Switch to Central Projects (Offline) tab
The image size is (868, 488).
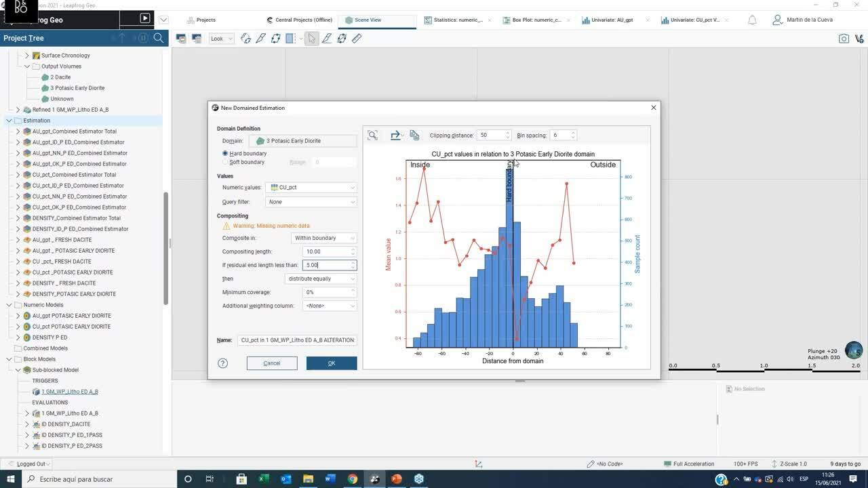pyautogui.click(x=299, y=20)
